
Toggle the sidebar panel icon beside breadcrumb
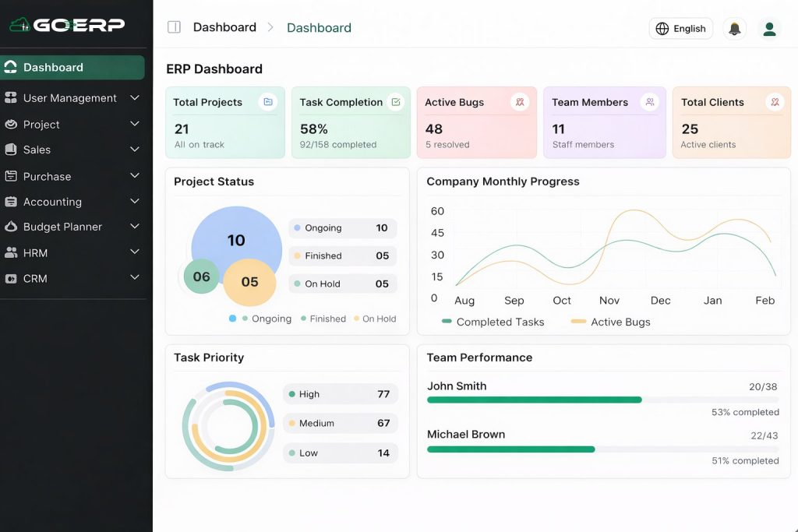coord(174,27)
